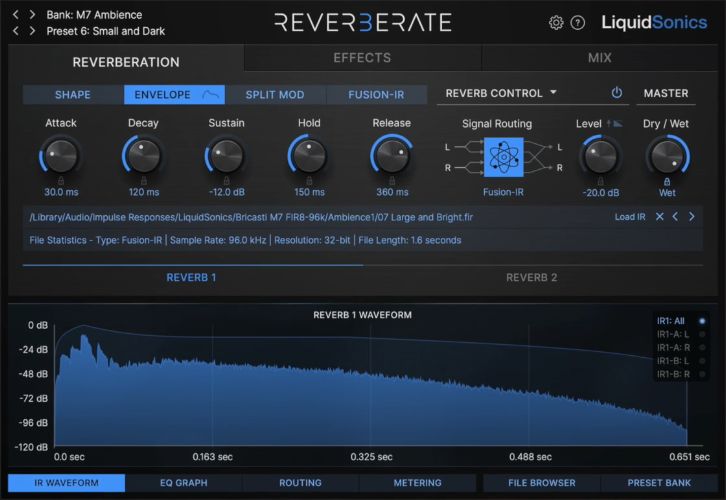Click the Hold value 150 ms
Image resolution: width=726 pixels, height=500 pixels.
(x=309, y=192)
